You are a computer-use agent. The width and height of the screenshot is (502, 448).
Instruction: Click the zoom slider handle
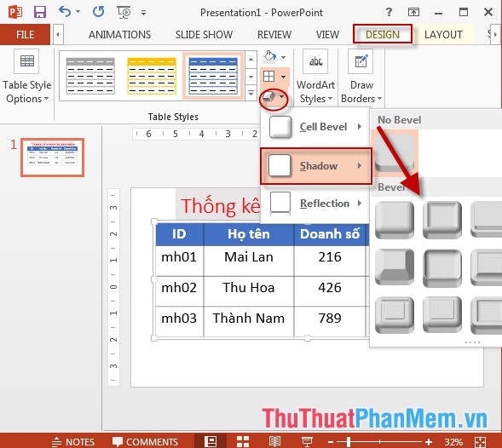click(348, 442)
